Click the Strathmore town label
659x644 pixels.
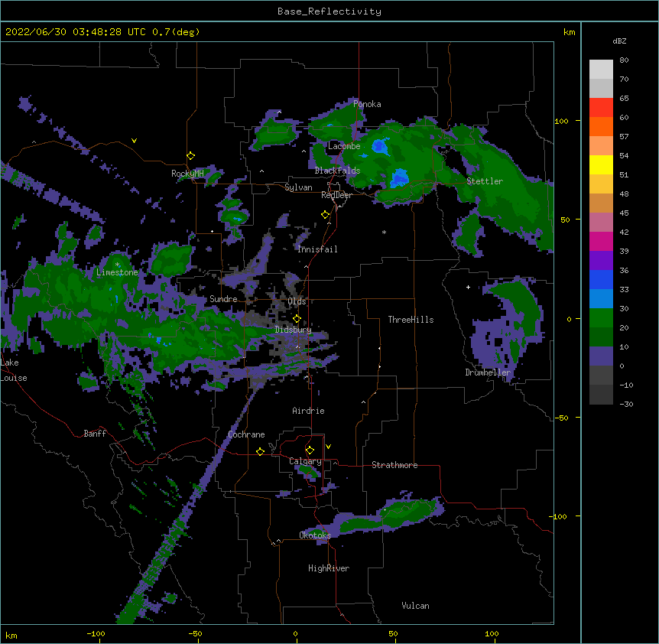(394, 465)
